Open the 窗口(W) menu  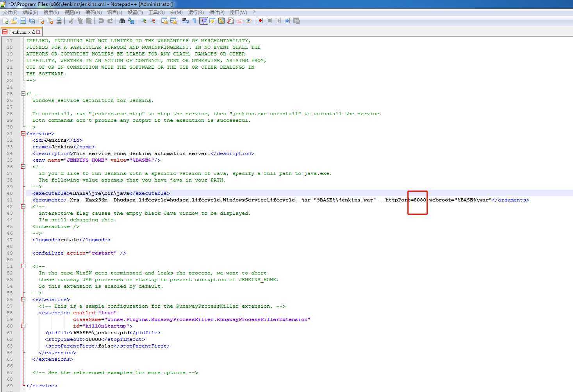(238, 12)
